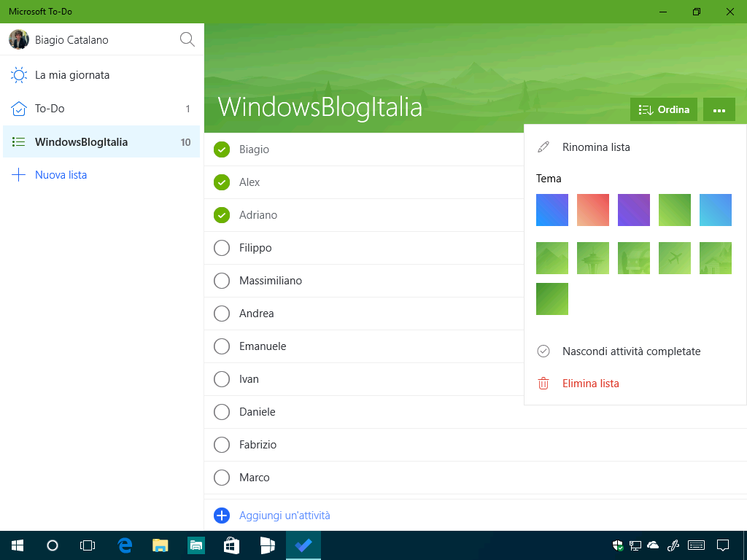747x560 pixels.
Task: Select the airplane theme background
Action: point(675,258)
